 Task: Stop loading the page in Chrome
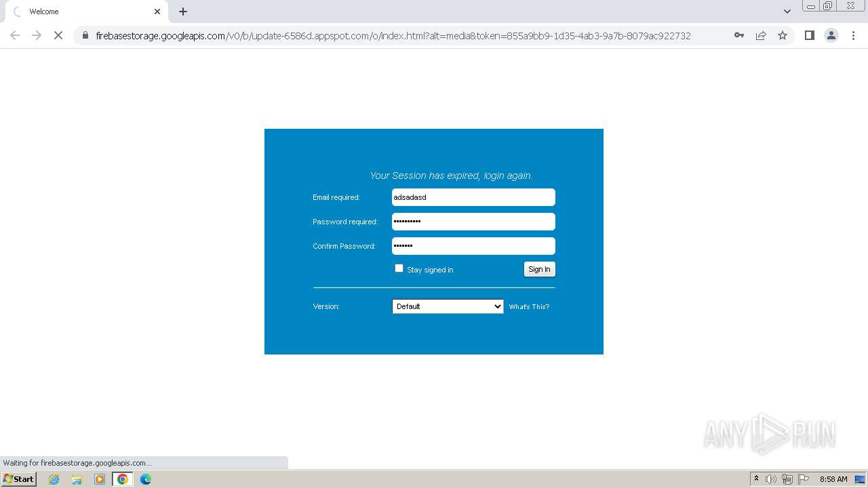click(x=58, y=35)
